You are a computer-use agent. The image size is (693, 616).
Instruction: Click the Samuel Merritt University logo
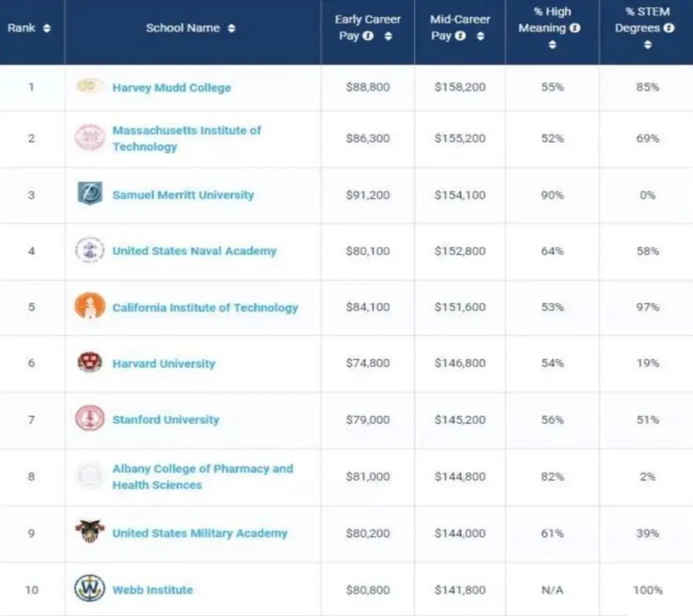click(90, 194)
